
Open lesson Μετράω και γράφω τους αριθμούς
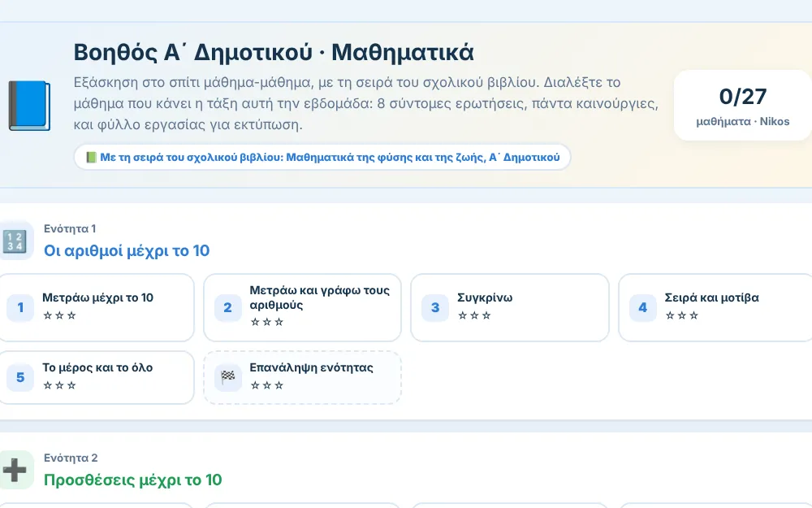302,307
